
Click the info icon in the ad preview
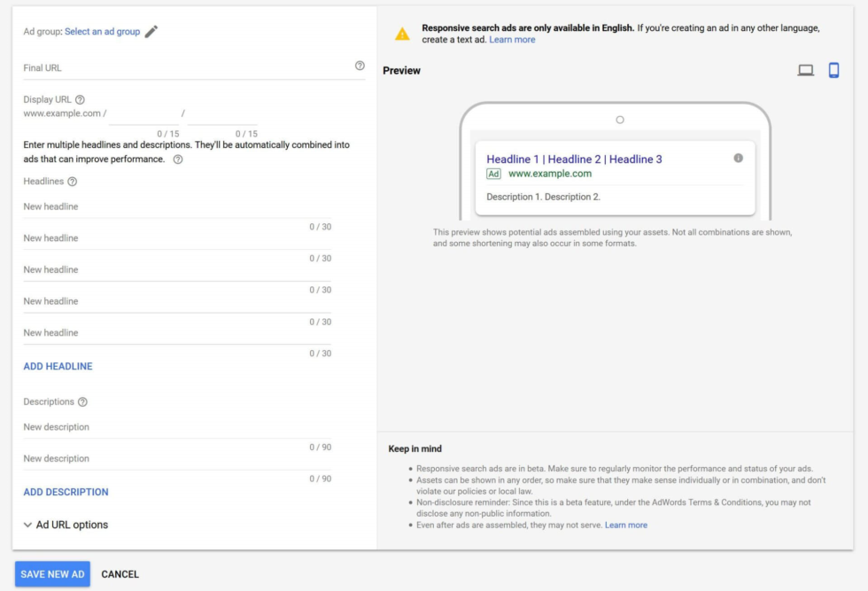738,159
